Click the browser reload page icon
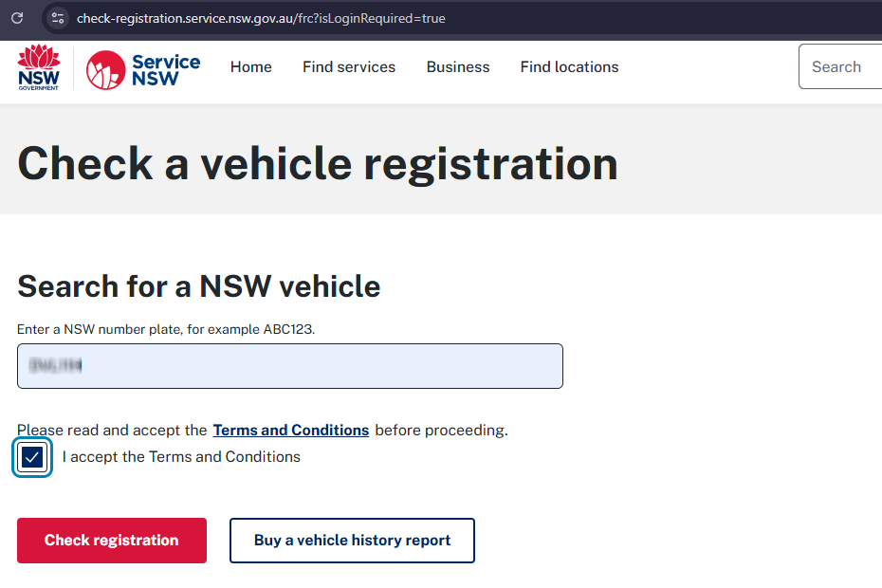Screen dimensions: 882x588 [x=17, y=18]
